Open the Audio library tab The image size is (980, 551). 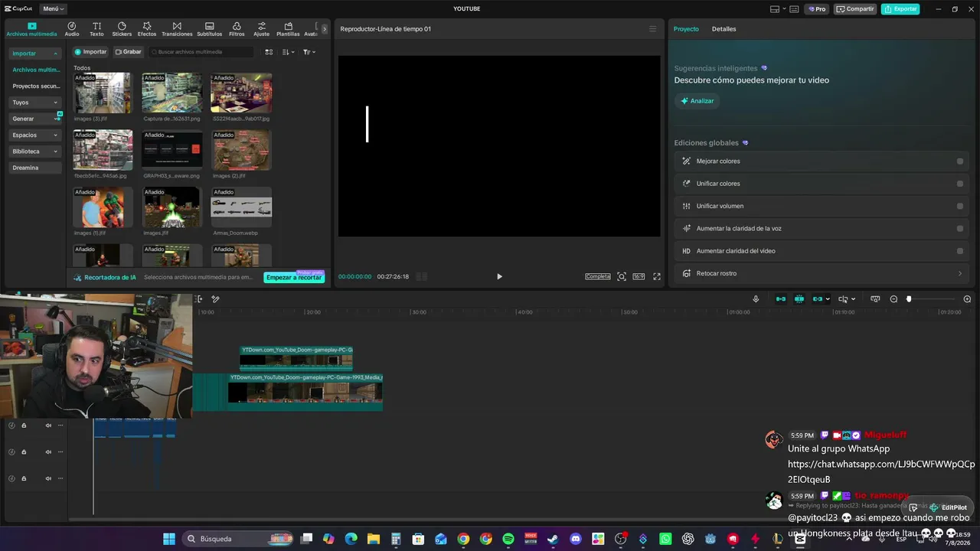pyautogui.click(x=72, y=29)
